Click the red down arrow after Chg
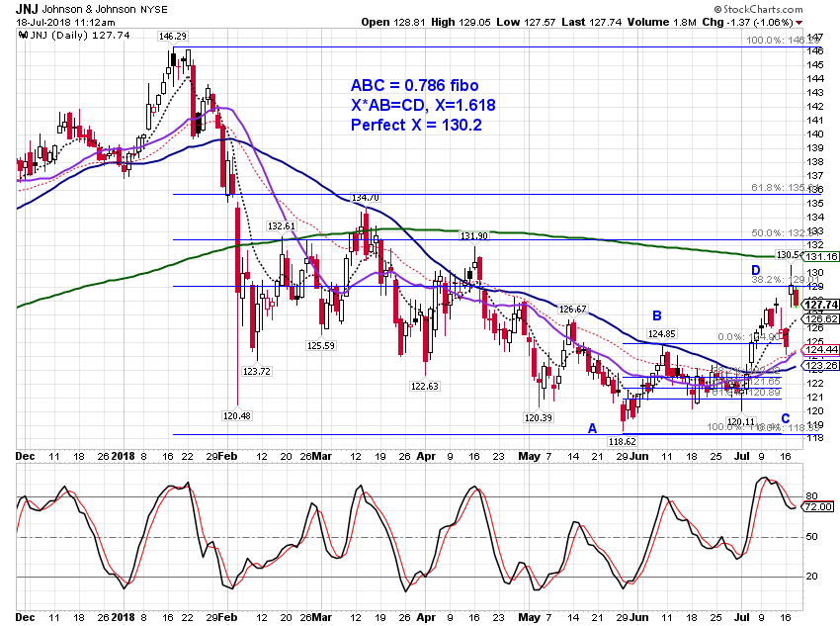The width and height of the screenshot is (840, 626). (x=798, y=23)
